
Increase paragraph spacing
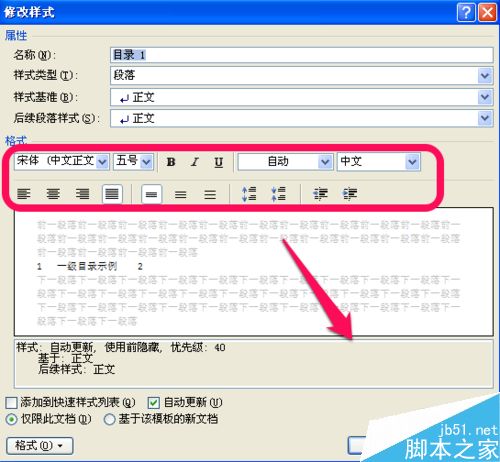(x=249, y=194)
